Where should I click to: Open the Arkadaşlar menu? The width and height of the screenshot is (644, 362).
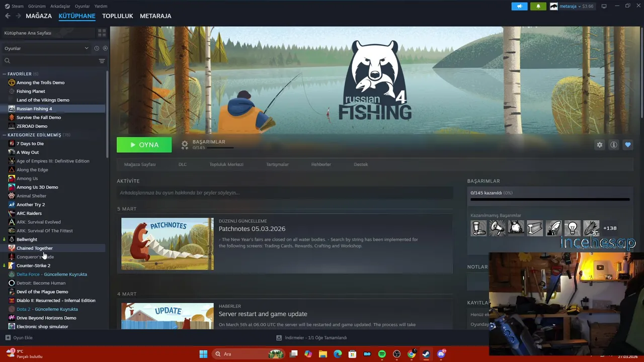(60, 6)
